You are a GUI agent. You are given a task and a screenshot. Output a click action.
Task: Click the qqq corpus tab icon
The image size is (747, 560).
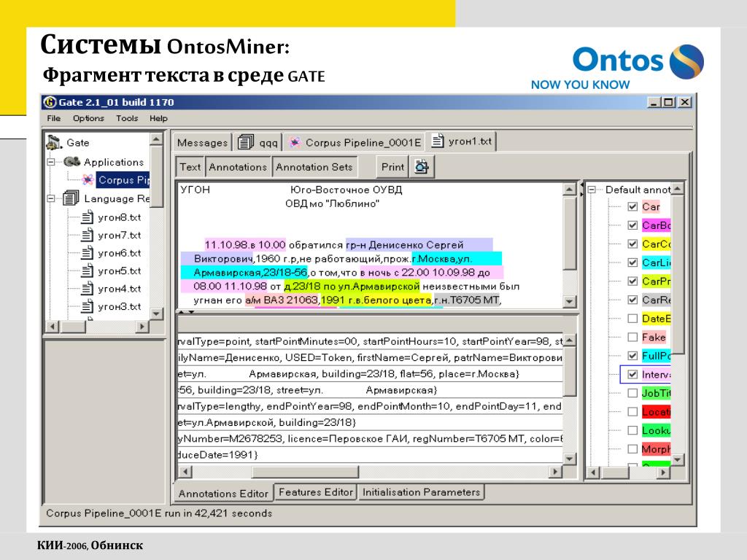[246, 142]
